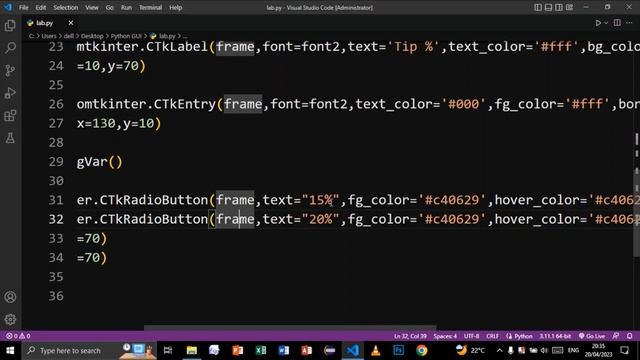Open the Go menu
This screenshot has width=640, height=360.
coord(109,7)
